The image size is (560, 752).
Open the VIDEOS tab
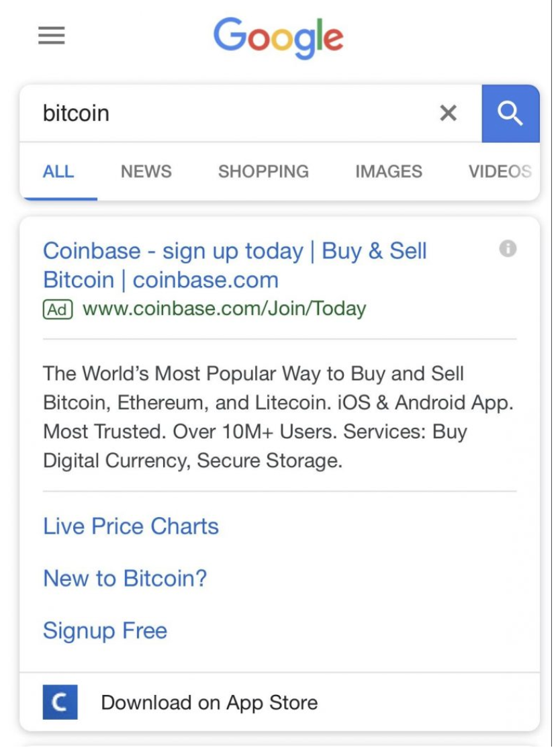click(x=500, y=171)
